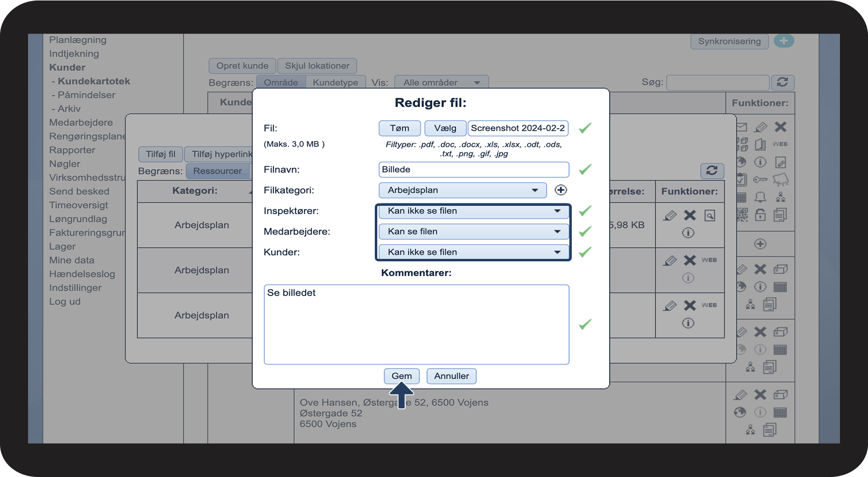The image size is (868, 477).
Task: Open info icon for the third file row
Action: point(688,323)
